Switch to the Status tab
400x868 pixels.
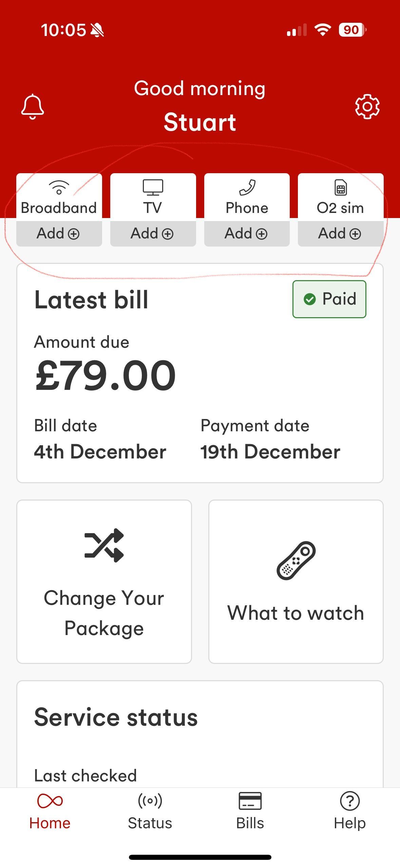tap(150, 812)
